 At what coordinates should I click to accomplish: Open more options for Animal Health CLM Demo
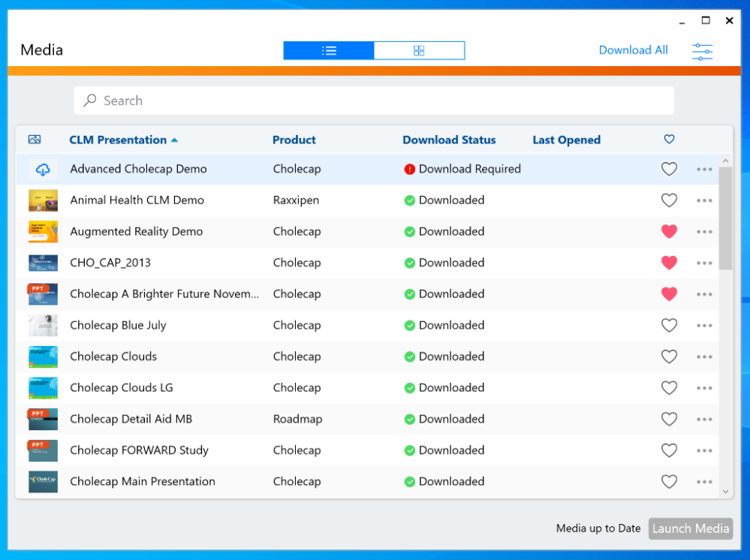[x=704, y=200]
